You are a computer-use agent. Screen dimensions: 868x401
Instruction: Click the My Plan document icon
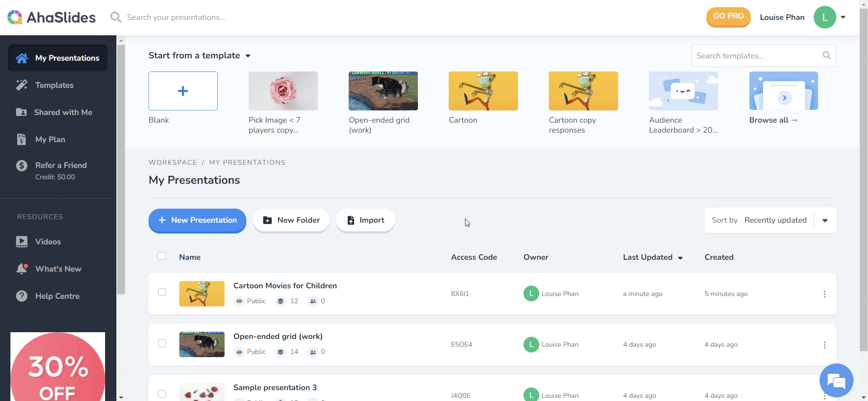tap(21, 139)
